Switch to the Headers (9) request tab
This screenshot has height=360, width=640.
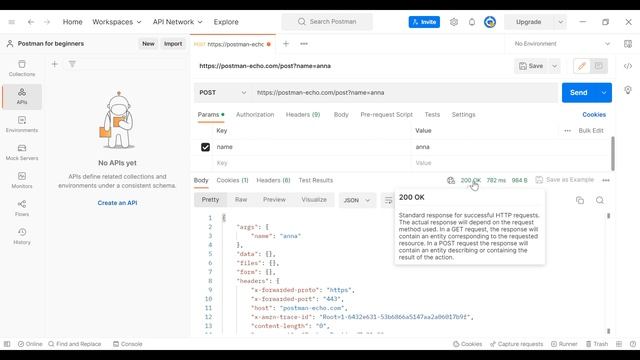click(303, 115)
